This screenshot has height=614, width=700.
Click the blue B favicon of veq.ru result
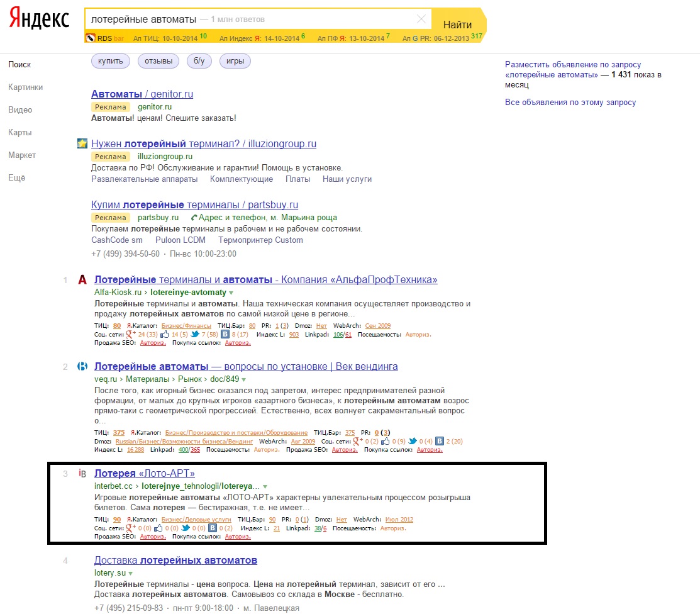tap(82, 366)
